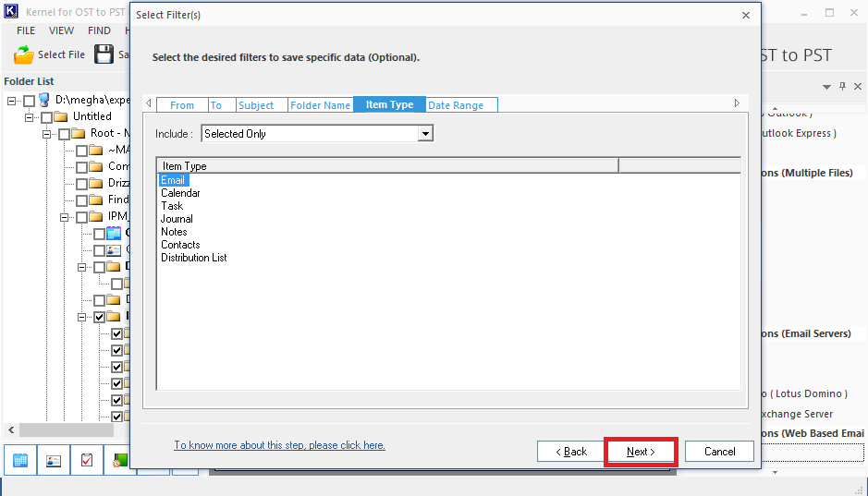This screenshot has width=868, height=496.
Task: Select Distribution List item type
Action: (x=194, y=258)
